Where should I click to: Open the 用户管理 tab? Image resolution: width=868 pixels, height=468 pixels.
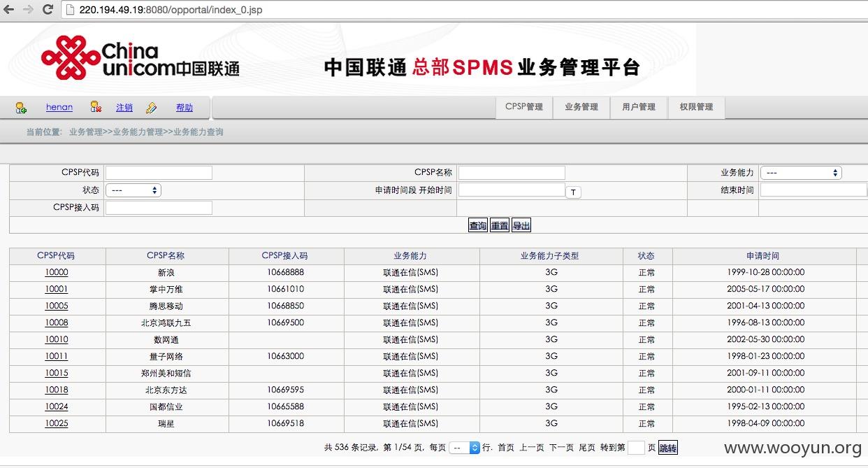[x=639, y=107]
